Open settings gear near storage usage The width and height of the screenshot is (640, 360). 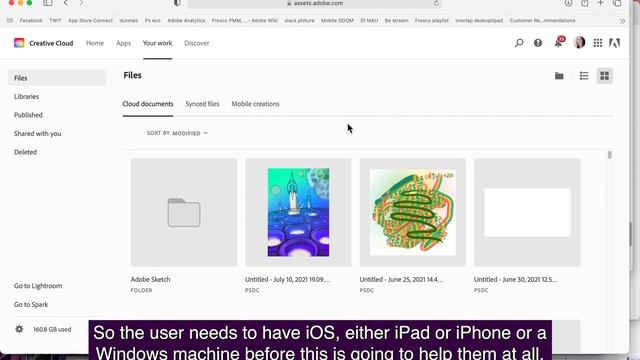[x=19, y=329]
